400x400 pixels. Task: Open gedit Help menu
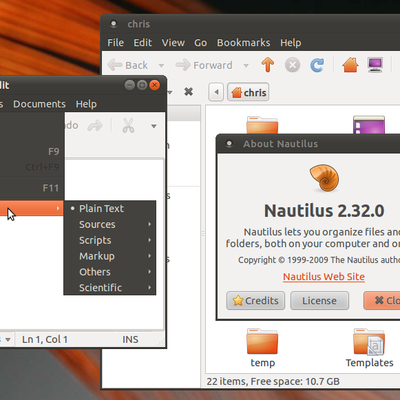(86, 104)
